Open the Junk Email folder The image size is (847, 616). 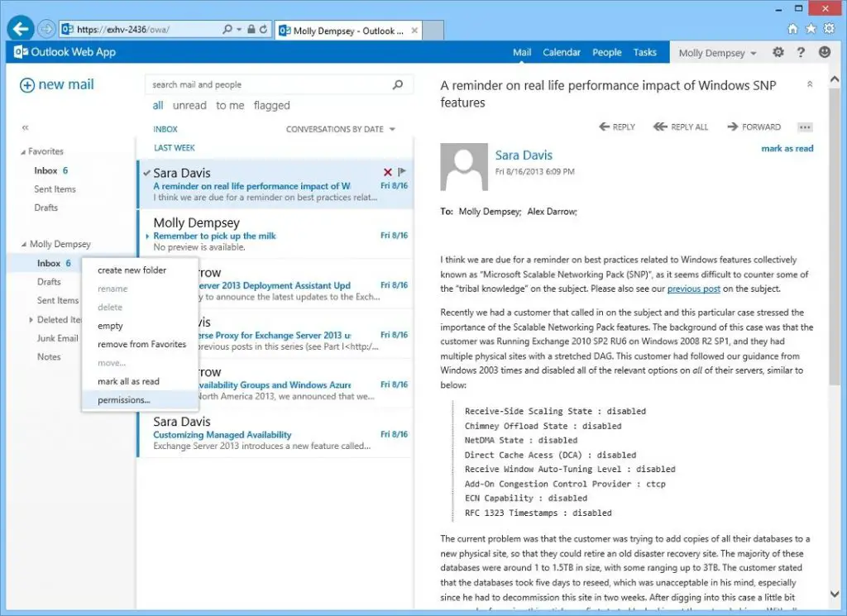[x=57, y=338]
